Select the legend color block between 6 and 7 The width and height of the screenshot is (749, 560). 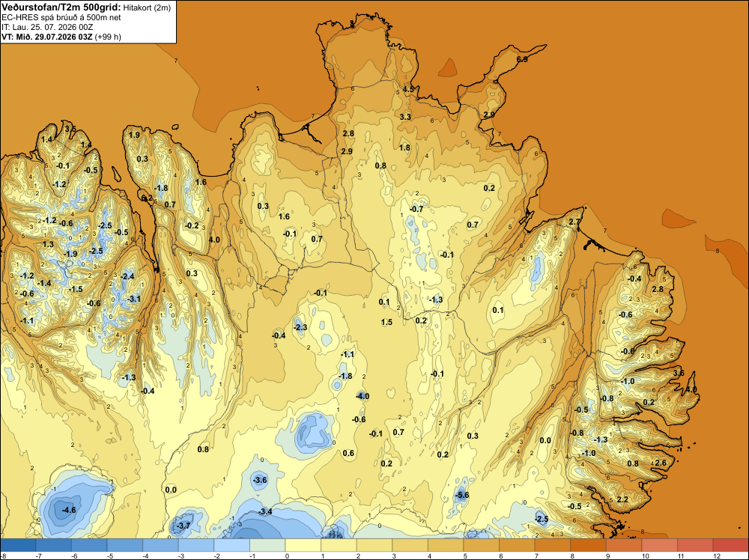517,545
